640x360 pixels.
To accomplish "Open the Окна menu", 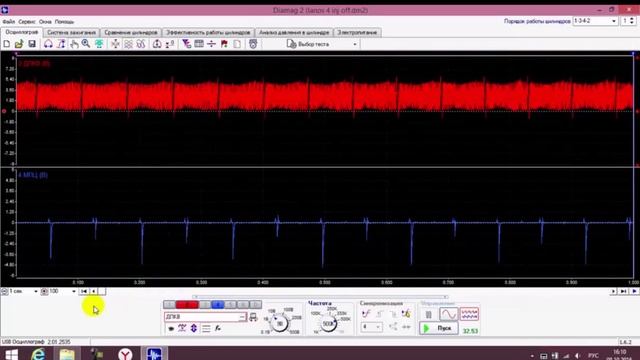I will tap(45, 22).
